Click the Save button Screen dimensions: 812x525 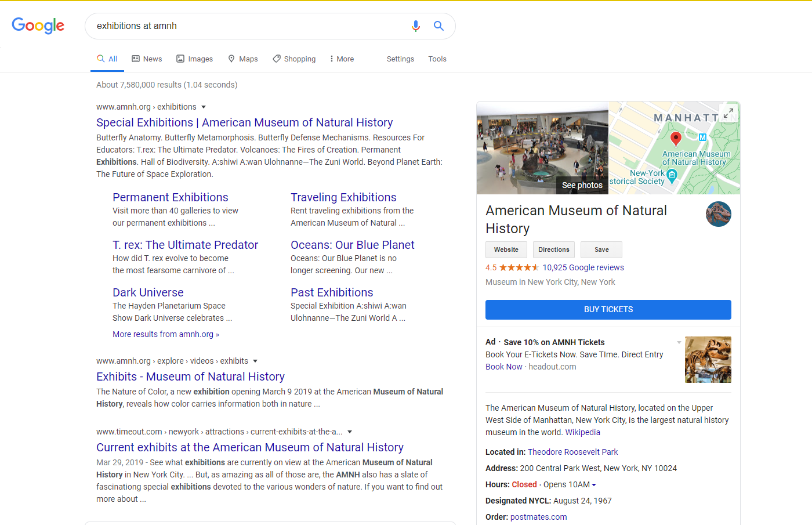point(601,249)
